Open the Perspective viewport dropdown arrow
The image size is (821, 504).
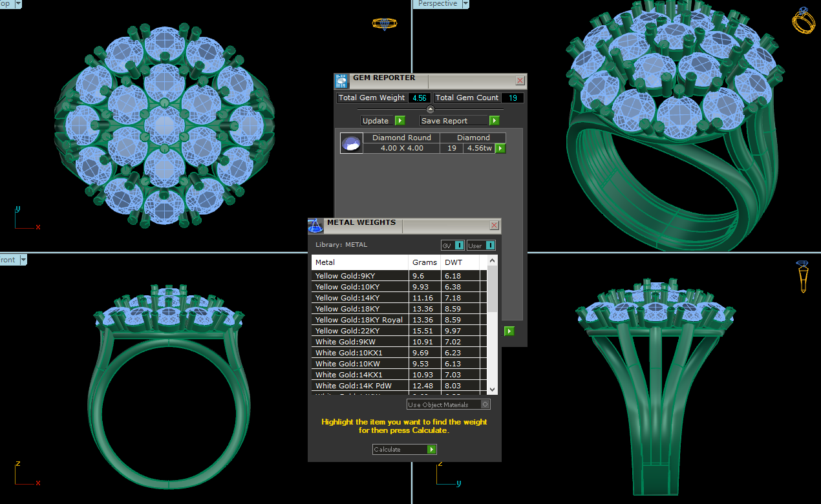[464, 4]
